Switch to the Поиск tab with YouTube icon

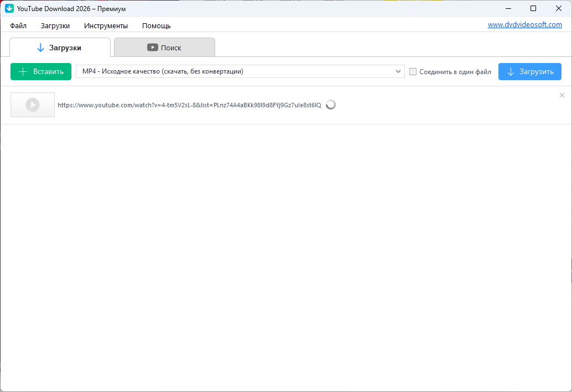164,48
